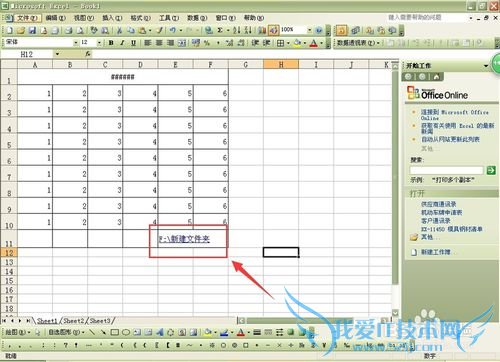The width and height of the screenshot is (500, 362).
Task: Select column header G
Action: (246, 65)
